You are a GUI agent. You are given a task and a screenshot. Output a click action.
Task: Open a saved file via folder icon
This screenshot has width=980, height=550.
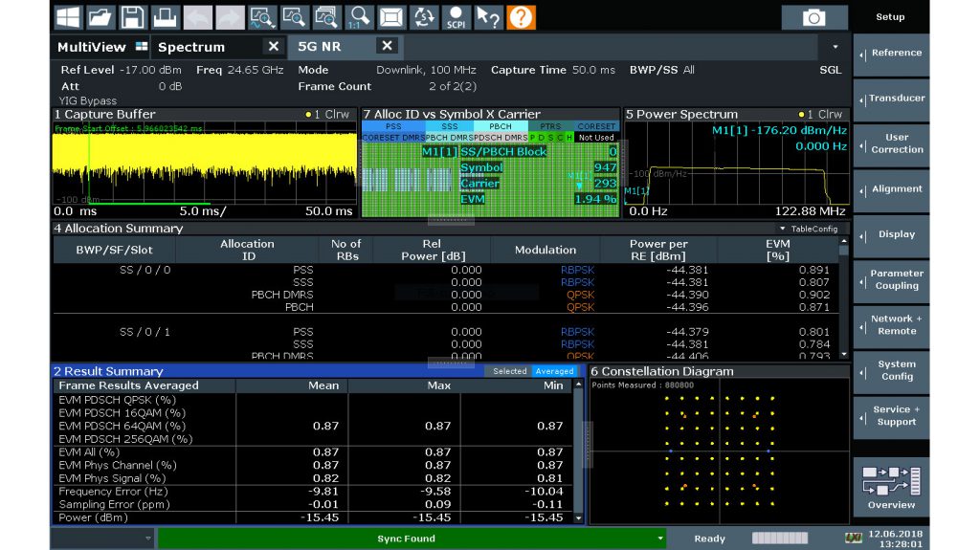(x=100, y=17)
